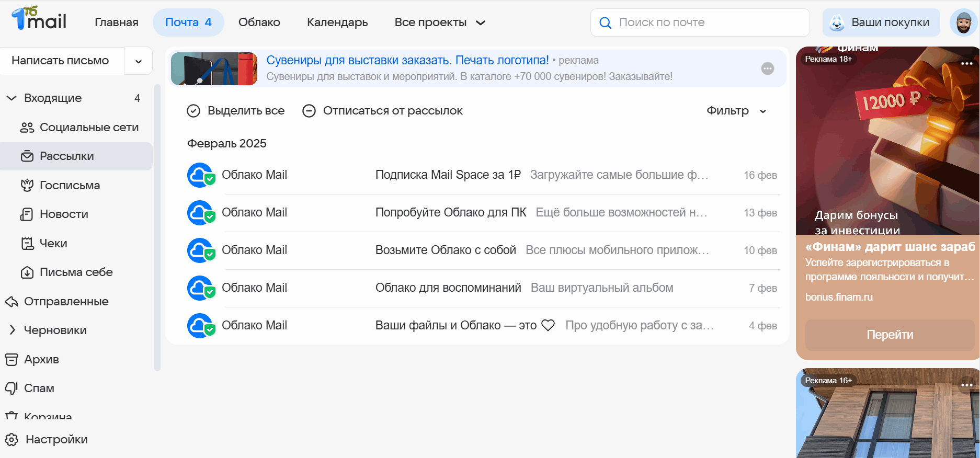Image resolution: width=980 pixels, height=458 pixels.
Task: Click the Письма себе download icon
Action: [27, 272]
